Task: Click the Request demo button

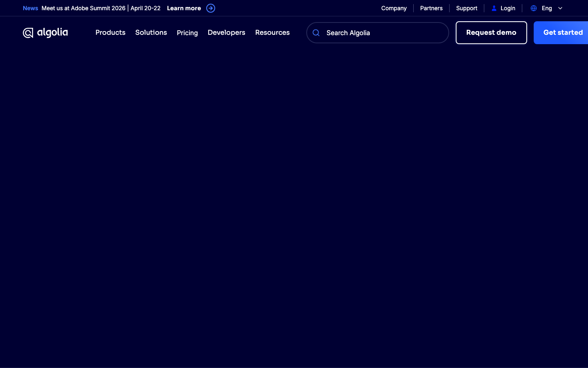Action: pos(491,33)
